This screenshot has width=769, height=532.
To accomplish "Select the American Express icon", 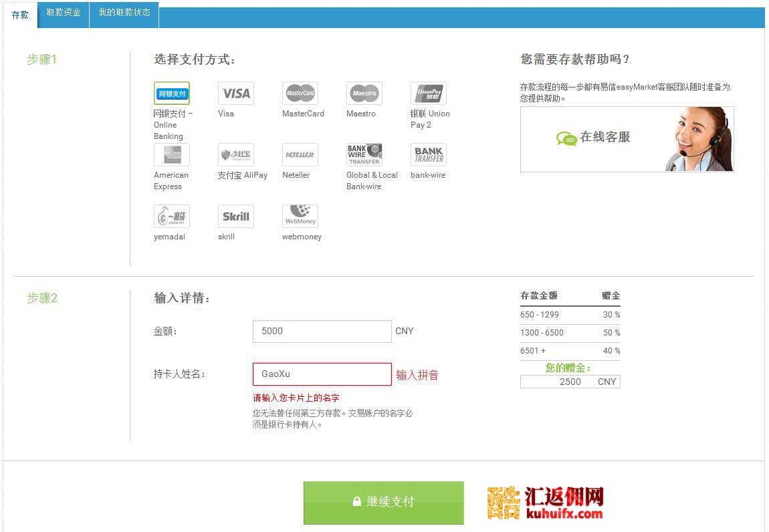I will [172, 155].
